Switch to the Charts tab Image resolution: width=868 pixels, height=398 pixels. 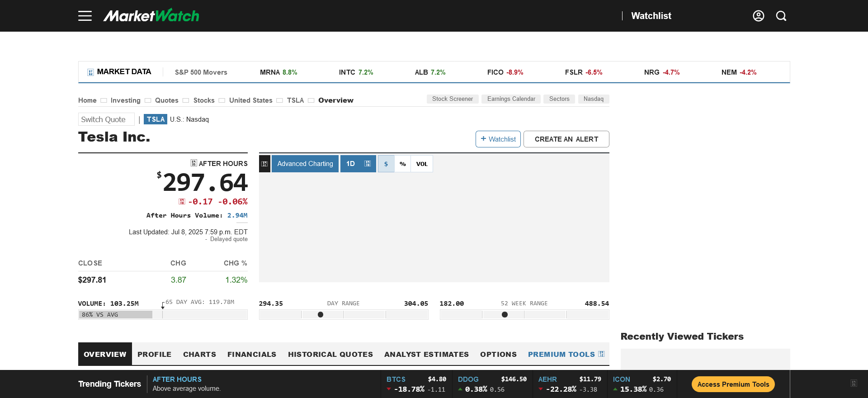click(x=199, y=354)
